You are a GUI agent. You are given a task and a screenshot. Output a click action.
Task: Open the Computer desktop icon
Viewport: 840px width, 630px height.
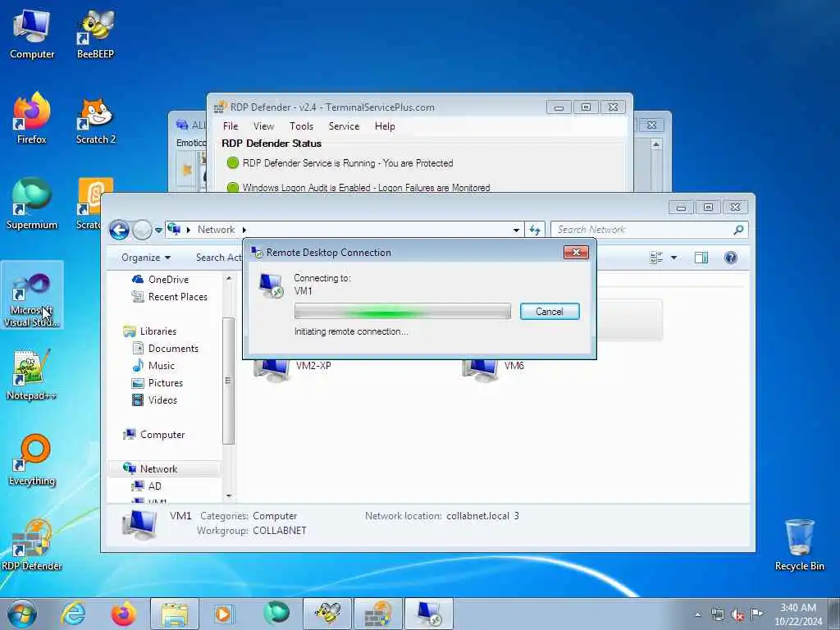point(32,34)
